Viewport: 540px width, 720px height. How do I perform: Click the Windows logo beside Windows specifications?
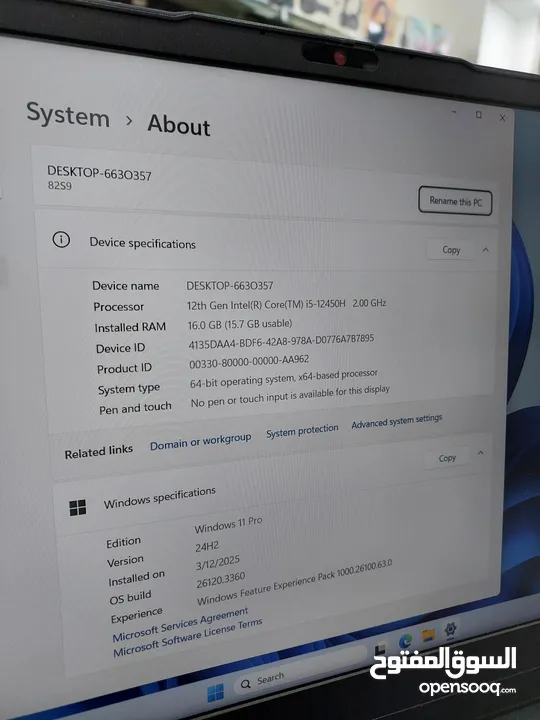(x=78, y=507)
